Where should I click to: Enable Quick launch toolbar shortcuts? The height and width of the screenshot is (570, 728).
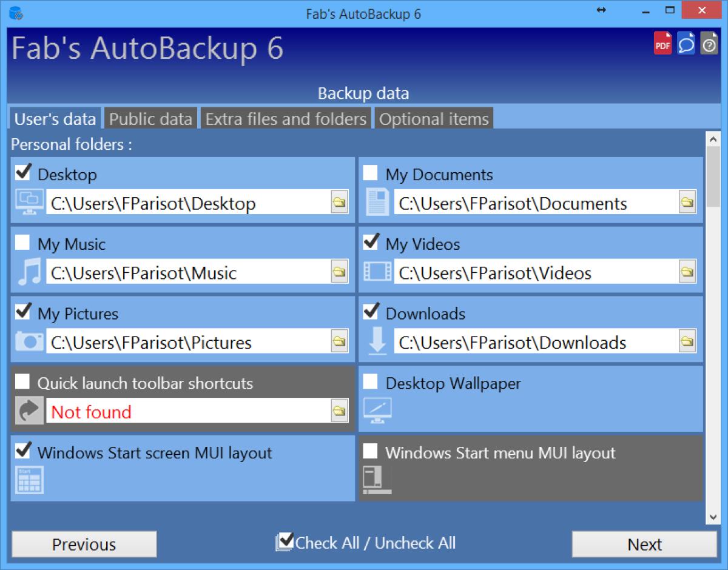(22, 381)
